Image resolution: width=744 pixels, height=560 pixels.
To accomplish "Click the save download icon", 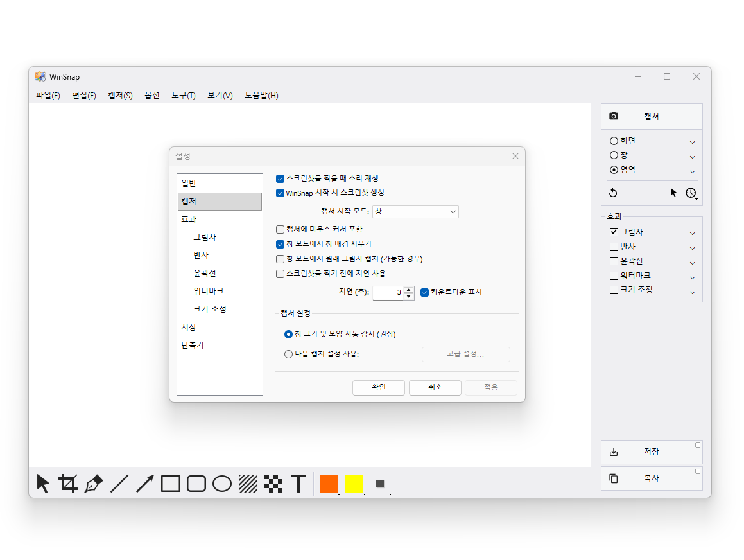I will [x=614, y=452].
